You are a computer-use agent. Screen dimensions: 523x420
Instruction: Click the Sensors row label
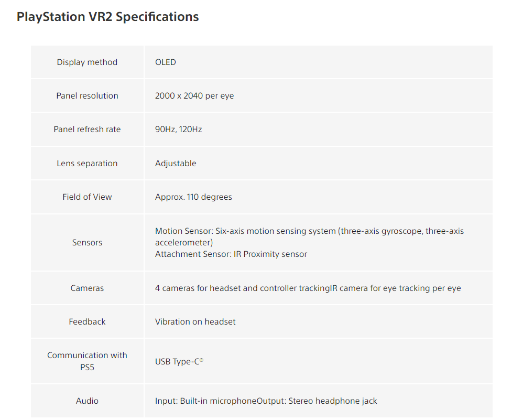point(87,243)
